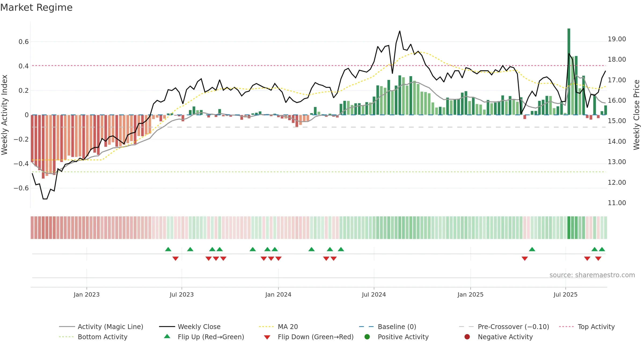The height and width of the screenshot is (362, 644).
Task: Click the Jul 2024 x-axis label
Action: coord(374,294)
